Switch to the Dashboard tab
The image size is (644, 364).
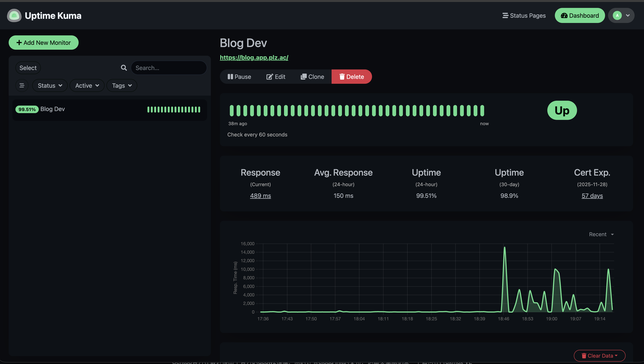coord(580,15)
